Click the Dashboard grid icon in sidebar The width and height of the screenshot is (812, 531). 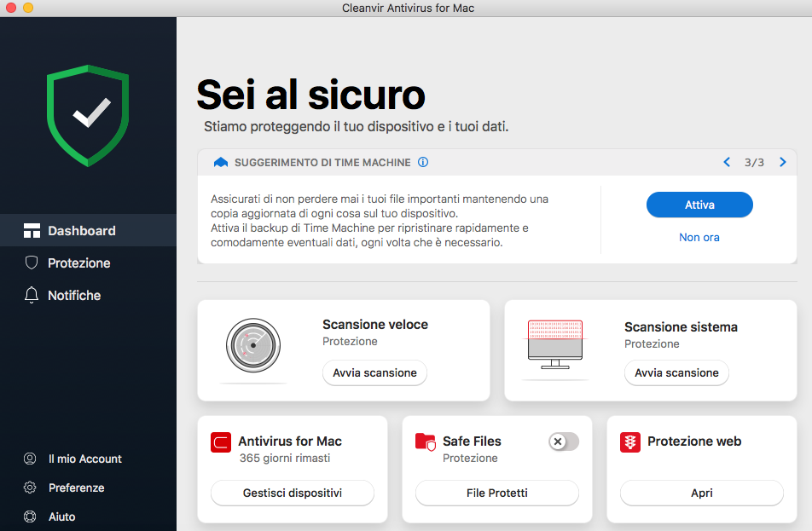click(x=32, y=231)
